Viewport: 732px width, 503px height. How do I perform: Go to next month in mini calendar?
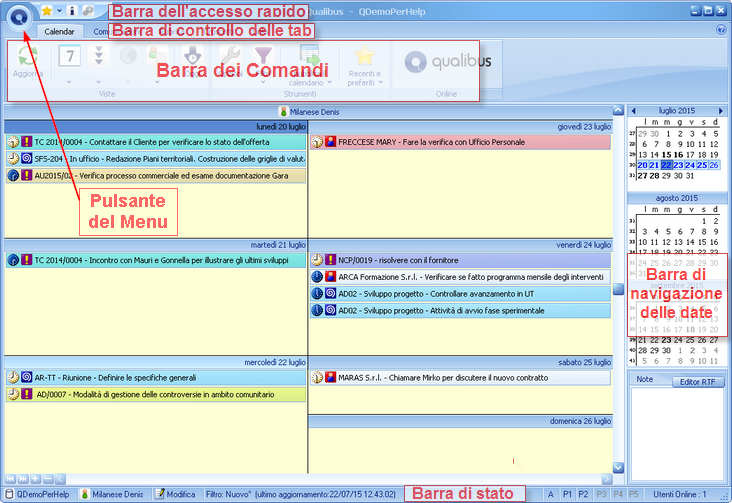721,111
